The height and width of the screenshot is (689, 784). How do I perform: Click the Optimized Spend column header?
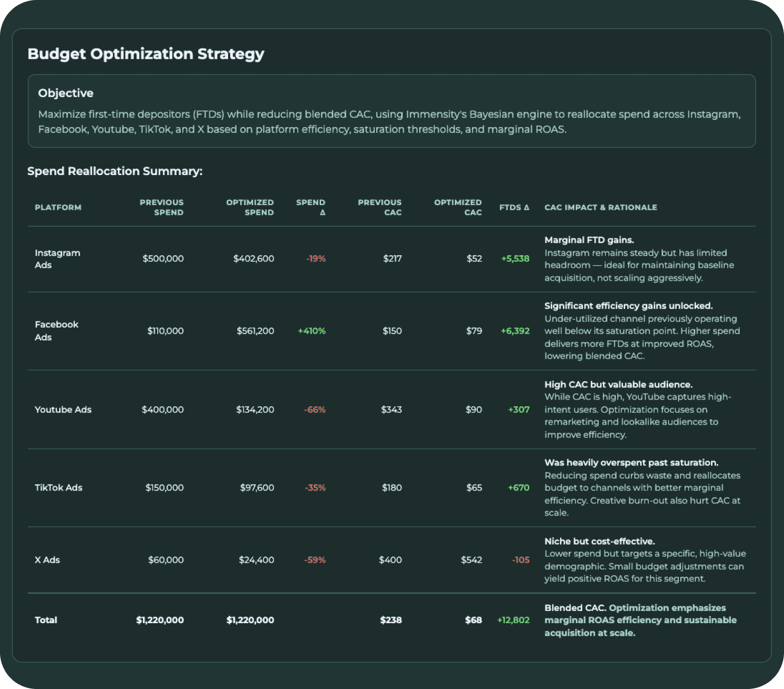(x=250, y=207)
